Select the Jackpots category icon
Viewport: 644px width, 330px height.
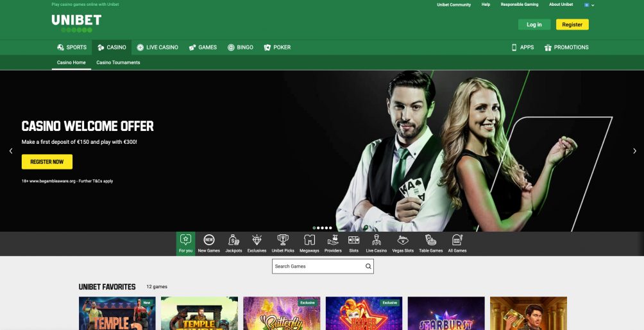click(233, 244)
